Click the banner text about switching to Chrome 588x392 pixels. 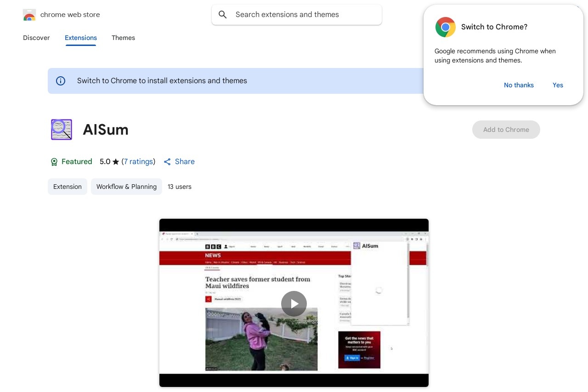pyautogui.click(x=162, y=81)
